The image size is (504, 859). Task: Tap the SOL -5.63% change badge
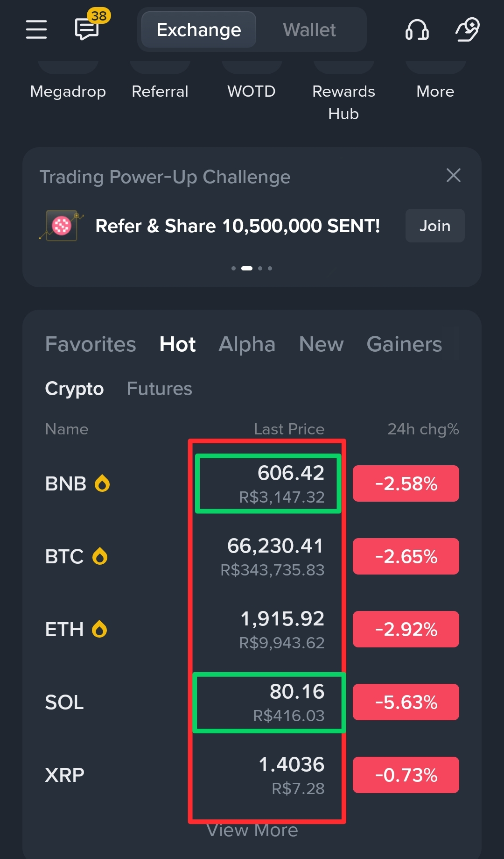406,702
